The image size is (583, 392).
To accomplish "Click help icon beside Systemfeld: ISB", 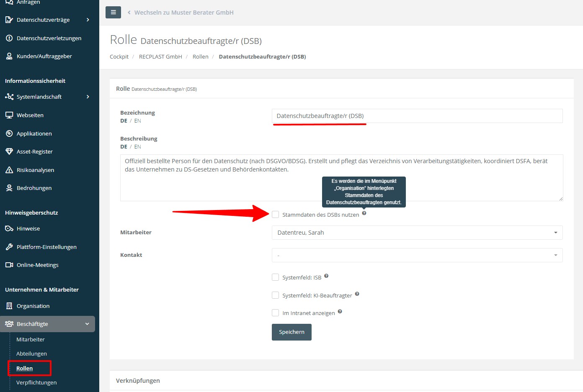I will pos(326,276).
